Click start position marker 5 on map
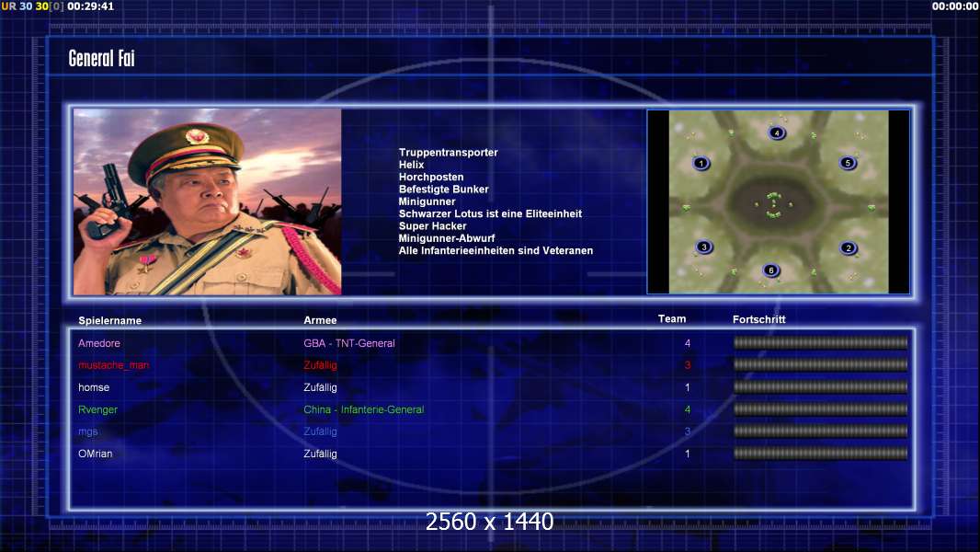The image size is (980, 552). (848, 163)
